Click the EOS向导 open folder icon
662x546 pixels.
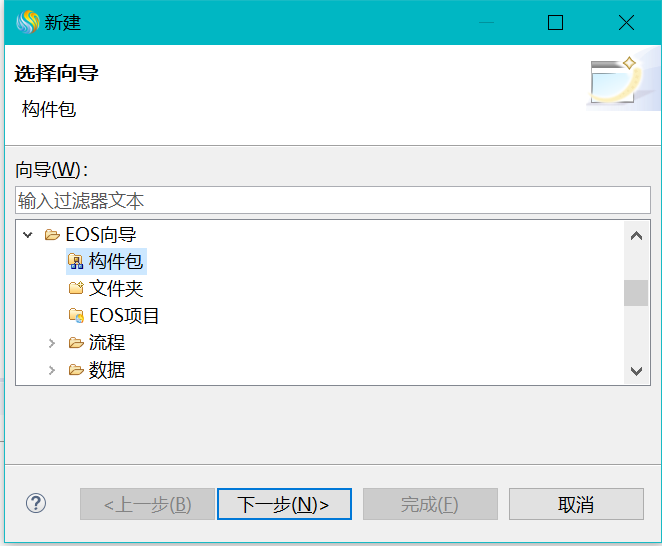pos(52,235)
